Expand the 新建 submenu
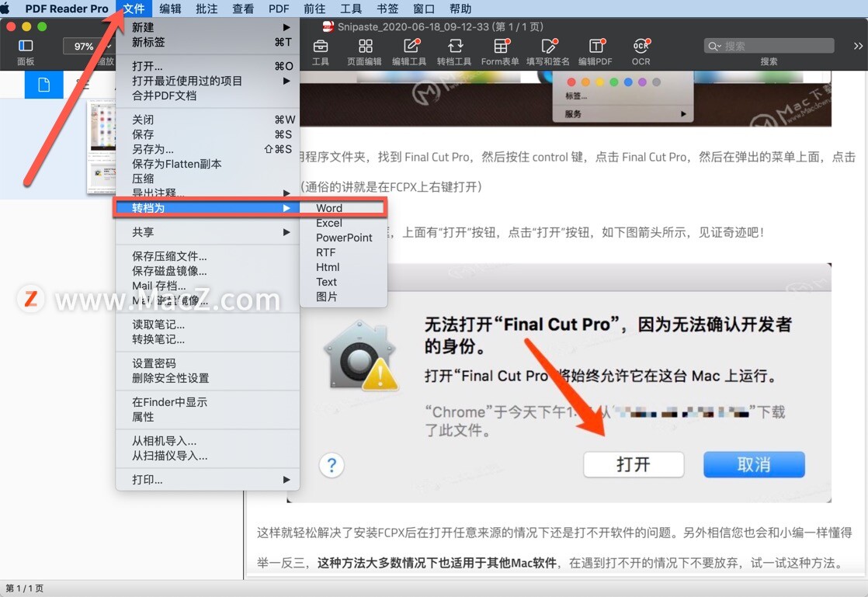The height and width of the screenshot is (597, 868). 207,27
